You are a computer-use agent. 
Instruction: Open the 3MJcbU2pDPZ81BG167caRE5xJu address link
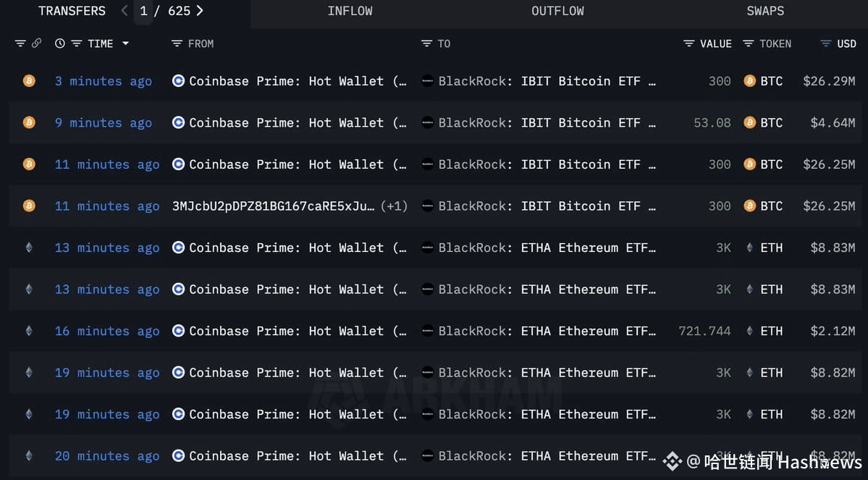274,206
